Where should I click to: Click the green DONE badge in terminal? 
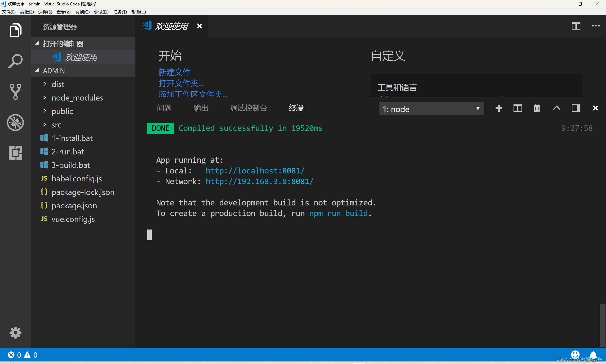160,128
